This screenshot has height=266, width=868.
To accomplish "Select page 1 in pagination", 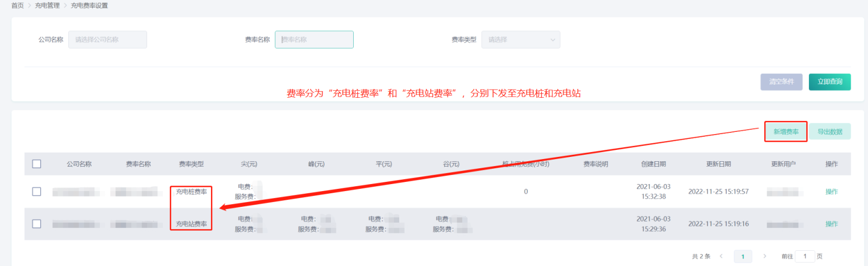I will pyautogui.click(x=743, y=256).
